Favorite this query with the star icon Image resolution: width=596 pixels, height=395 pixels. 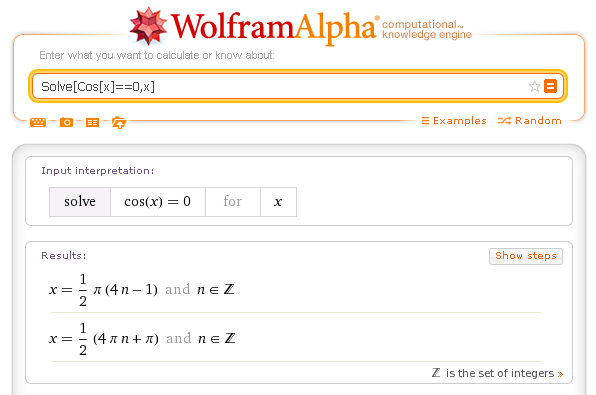(x=534, y=87)
